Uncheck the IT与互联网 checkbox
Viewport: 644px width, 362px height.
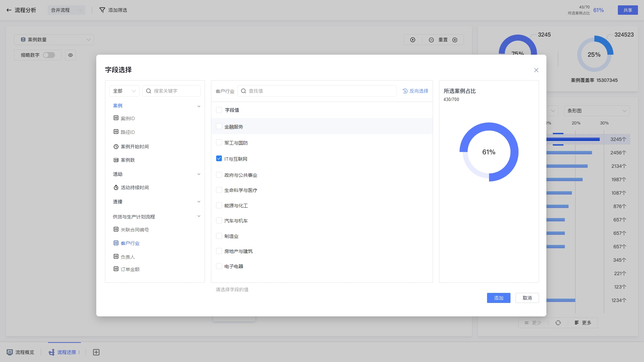click(219, 159)
